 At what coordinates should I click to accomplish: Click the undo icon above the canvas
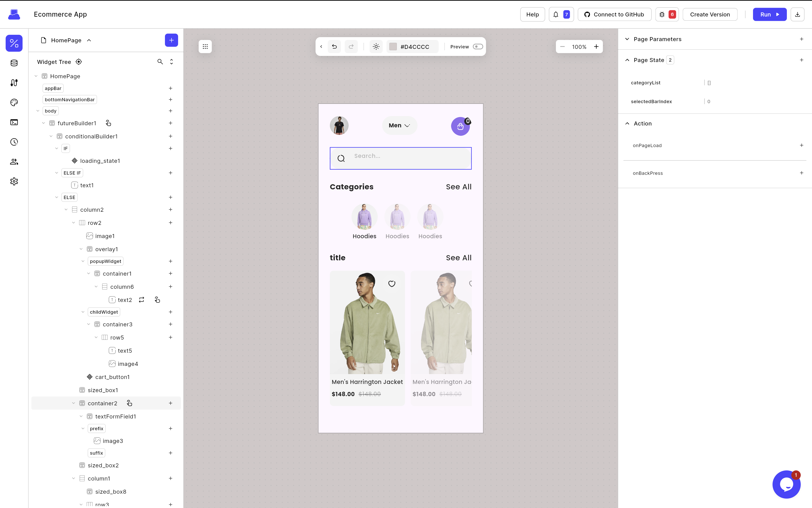click(x=334, y=46)
